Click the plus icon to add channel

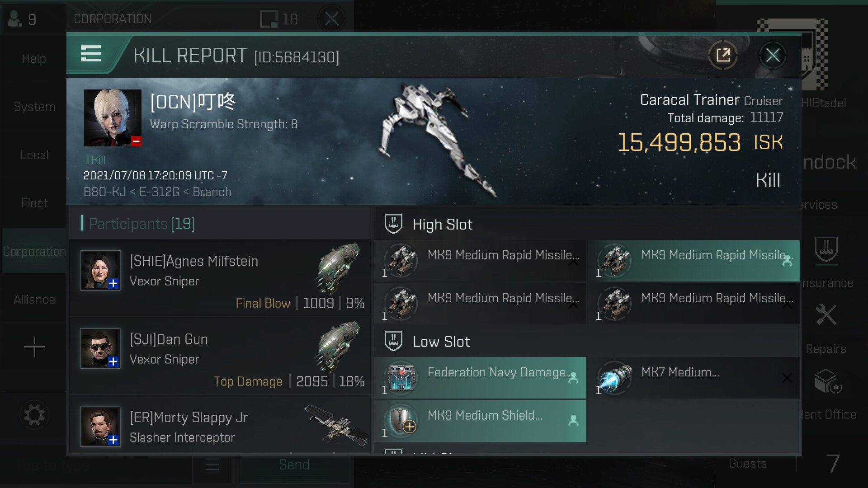click(x=34, y=347)
